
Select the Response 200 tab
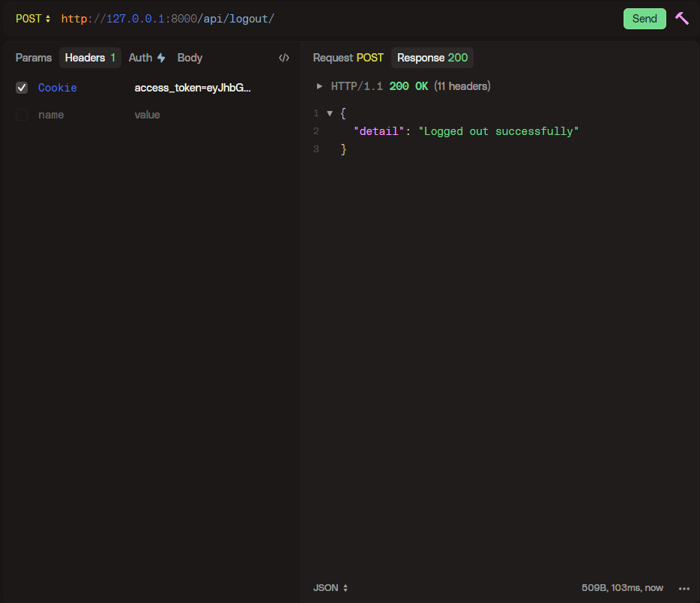[x=432, y=58]
